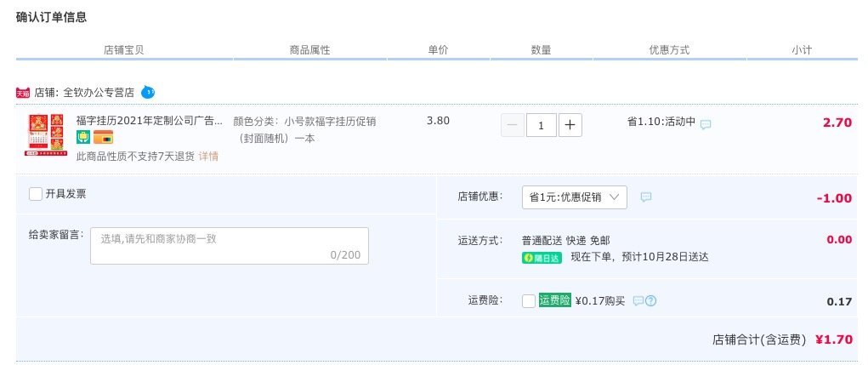Image resolution: width=868 pixels, height=365 pixels.
Task: Click the green 隔日达 badge
Action: (x=542, y=258)
